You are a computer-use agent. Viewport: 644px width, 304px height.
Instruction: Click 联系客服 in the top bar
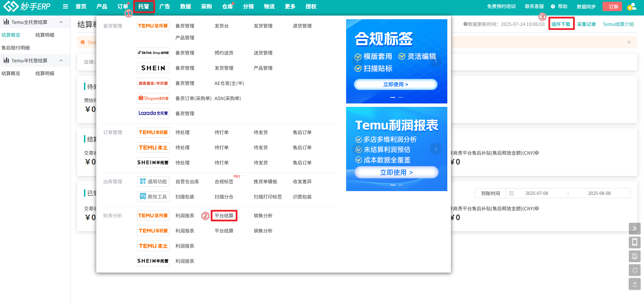534,6
